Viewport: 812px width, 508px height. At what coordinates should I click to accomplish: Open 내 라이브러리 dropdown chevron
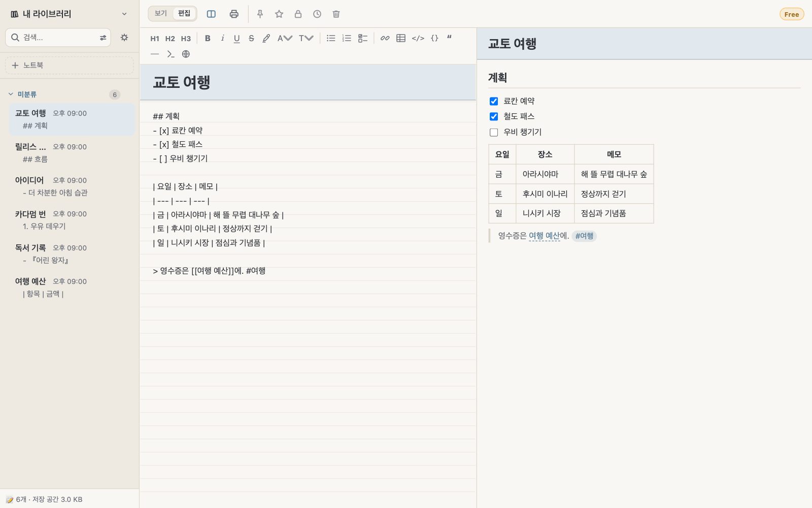coord(124,14)
